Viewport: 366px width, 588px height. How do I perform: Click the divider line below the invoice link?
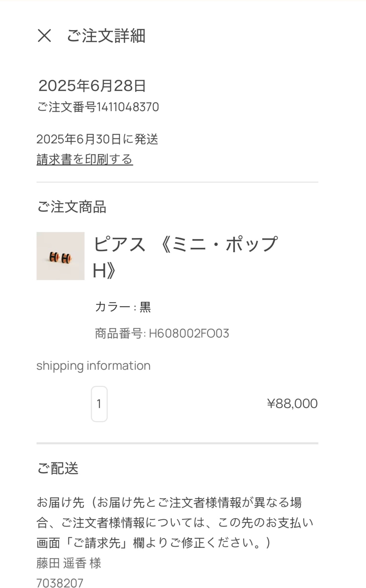pos(177,182)
